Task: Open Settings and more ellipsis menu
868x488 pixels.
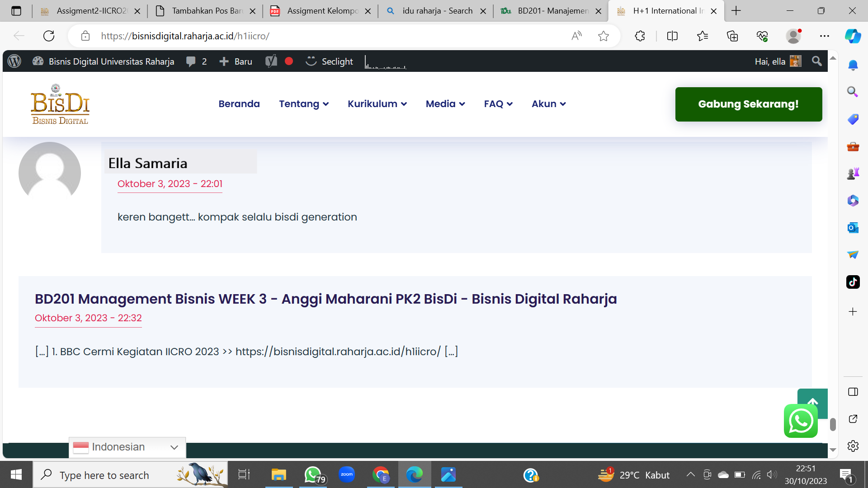Action: pyautogui.click(x=825, y=36)
